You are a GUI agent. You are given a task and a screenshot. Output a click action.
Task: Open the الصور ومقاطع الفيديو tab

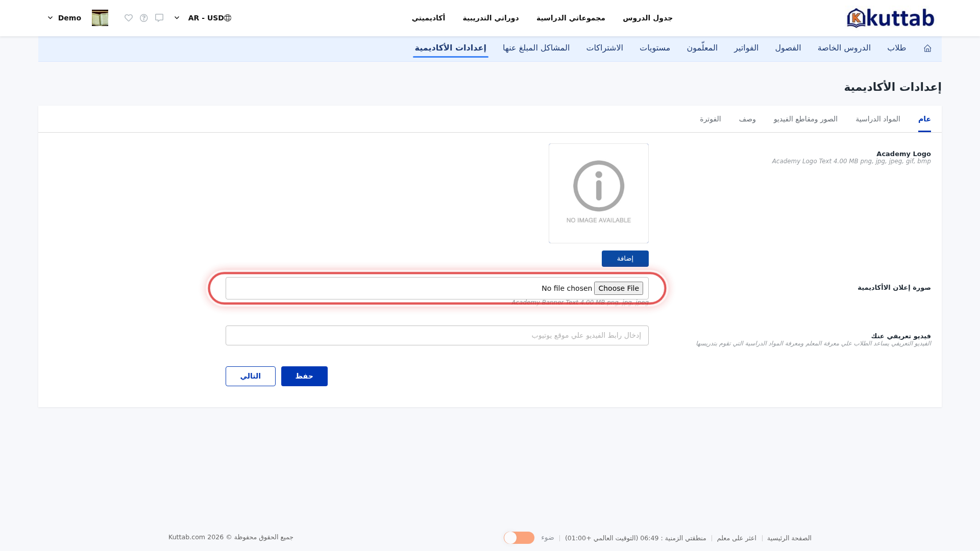[x=805, y=119]
